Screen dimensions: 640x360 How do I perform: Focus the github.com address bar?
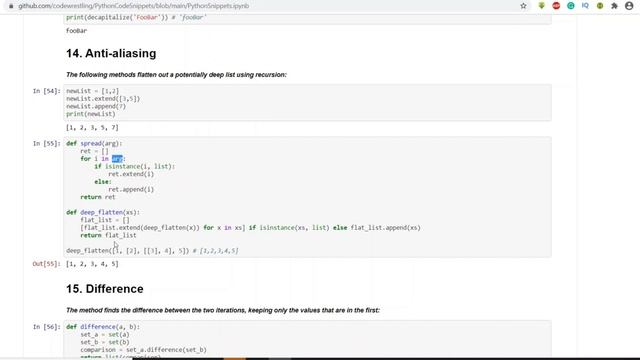click(133, 6)
